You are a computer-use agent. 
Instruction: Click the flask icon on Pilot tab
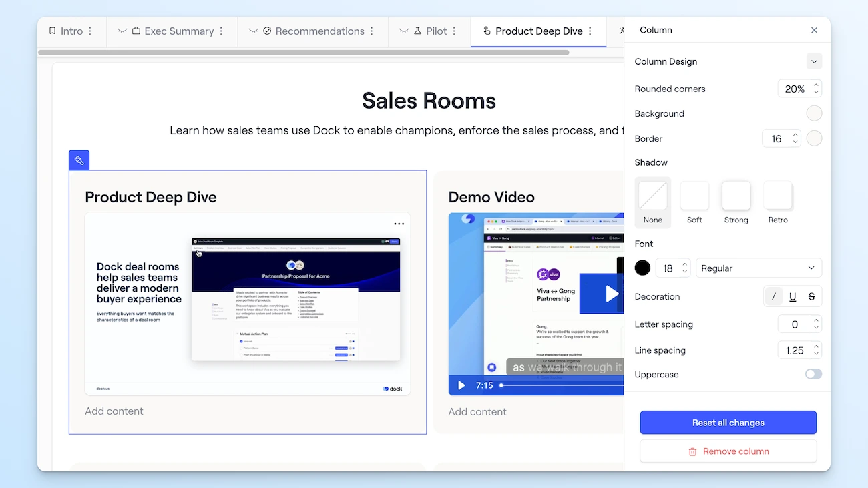coord(418,31)
